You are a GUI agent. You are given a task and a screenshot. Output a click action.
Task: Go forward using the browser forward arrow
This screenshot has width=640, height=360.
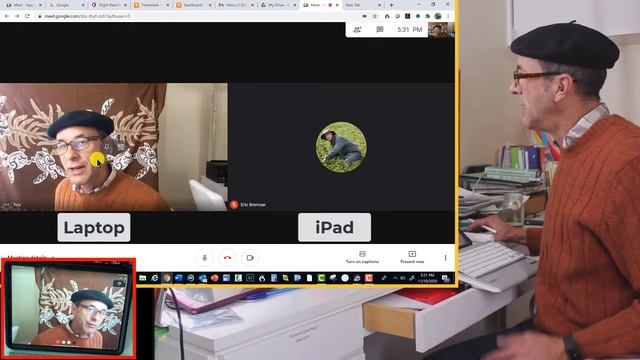pyautogui.click(x=17, y=16)
